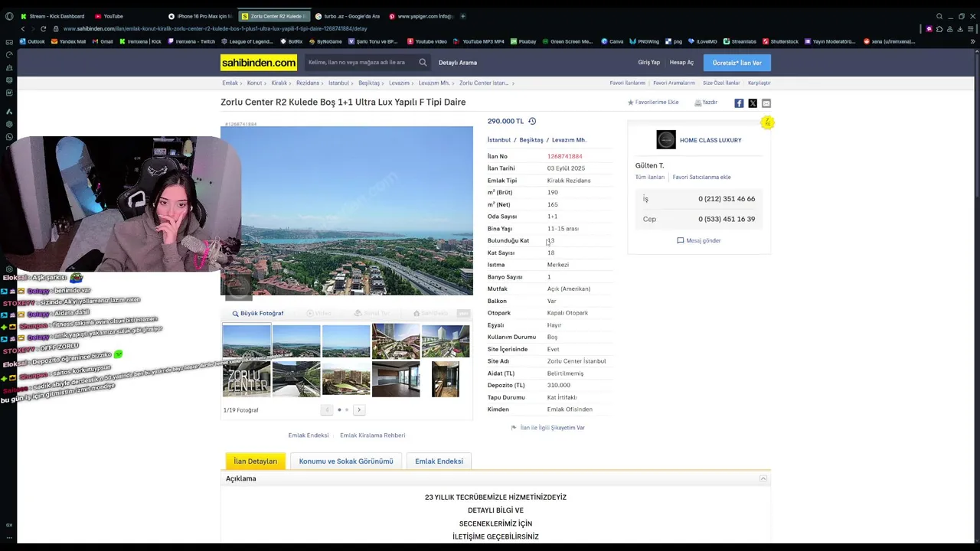This screenshot has width=980, height=551.
Task: Open BotRix bookmark
Action: point(292,41)
